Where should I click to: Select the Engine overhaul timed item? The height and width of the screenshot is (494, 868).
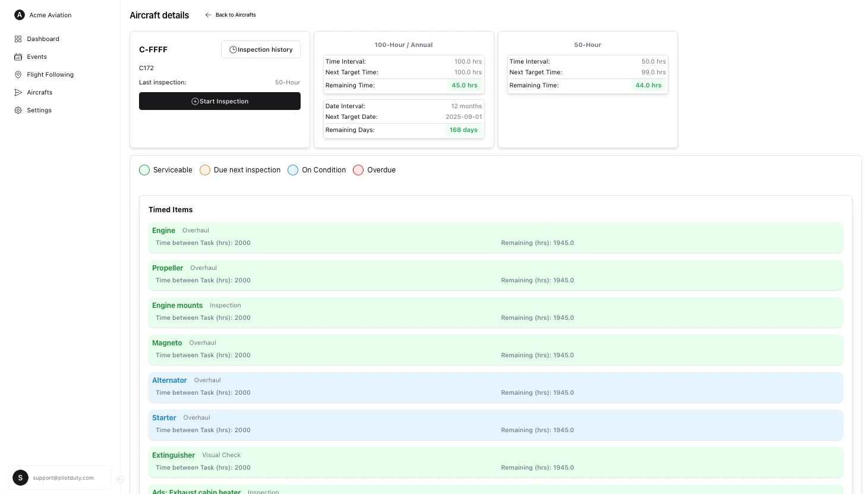pos(495,237)
